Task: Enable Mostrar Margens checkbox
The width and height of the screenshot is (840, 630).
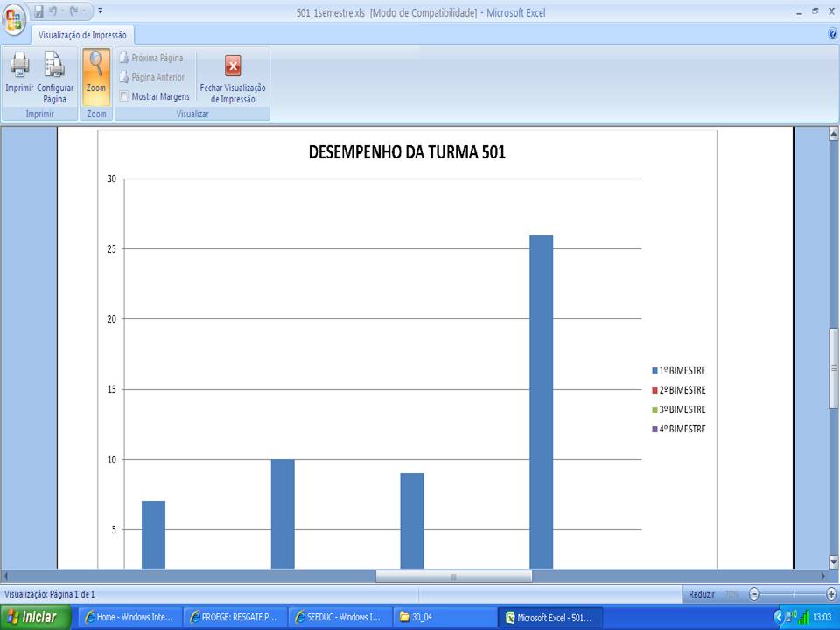Action: pyautogui.click(x=124, y=96)
